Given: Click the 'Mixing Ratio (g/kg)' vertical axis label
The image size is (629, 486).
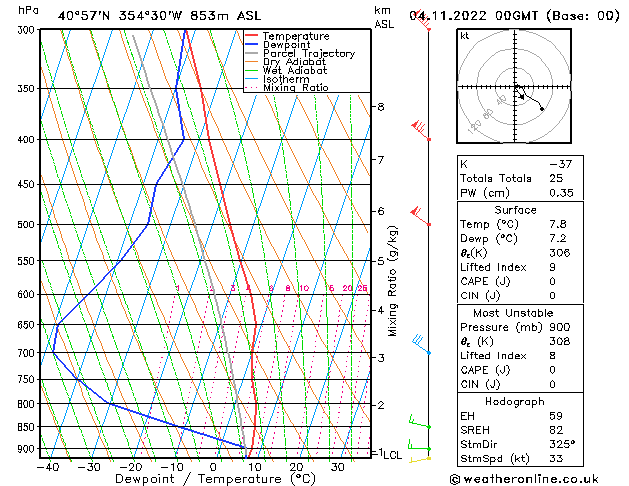Looking at the screenshot, I should click(392, 281).
